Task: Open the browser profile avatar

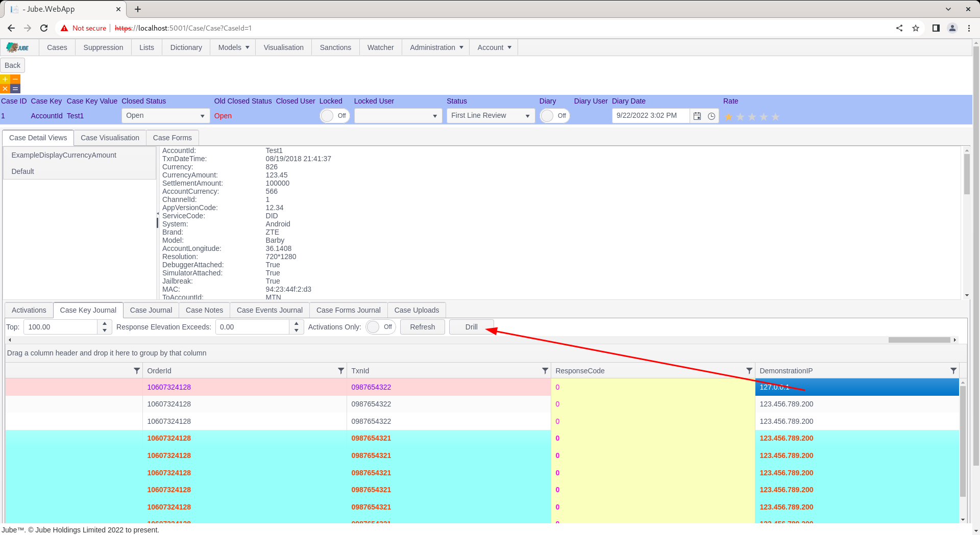Action: [x=952, y=28]
